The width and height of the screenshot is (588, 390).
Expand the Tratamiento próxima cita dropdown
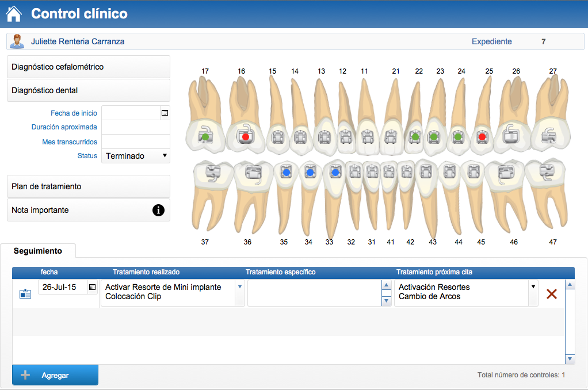(x=533, y=286)
